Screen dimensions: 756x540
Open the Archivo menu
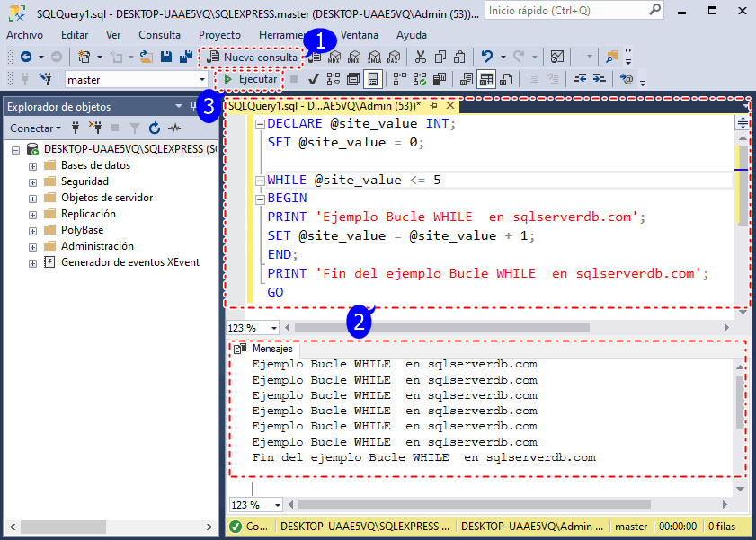(24, 35)
